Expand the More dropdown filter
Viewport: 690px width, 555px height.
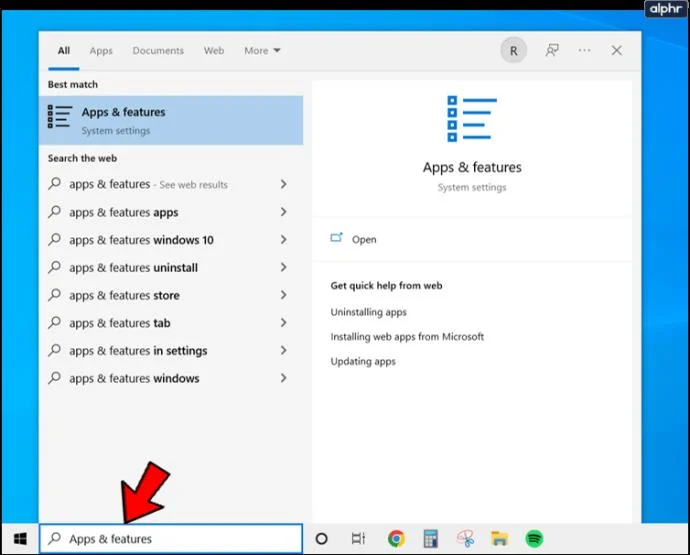[262, 51]
